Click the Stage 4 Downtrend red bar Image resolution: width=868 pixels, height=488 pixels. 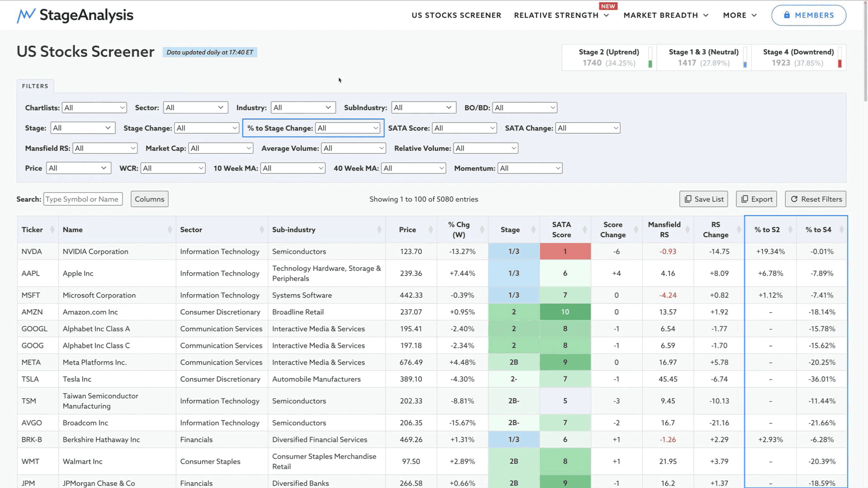coord(840,64)
